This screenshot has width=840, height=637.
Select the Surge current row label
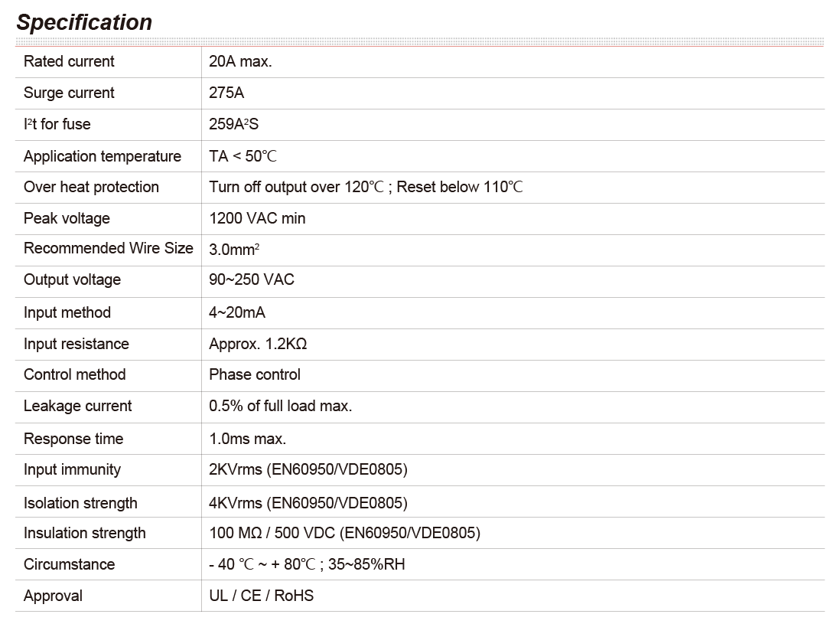pyautogui.click(x=69, y=93)
